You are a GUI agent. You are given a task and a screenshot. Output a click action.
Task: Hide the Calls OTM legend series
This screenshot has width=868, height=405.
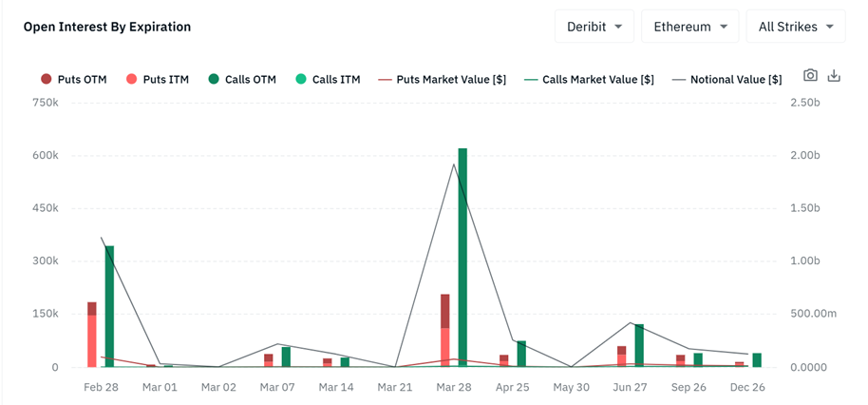(x=241, y=80)
